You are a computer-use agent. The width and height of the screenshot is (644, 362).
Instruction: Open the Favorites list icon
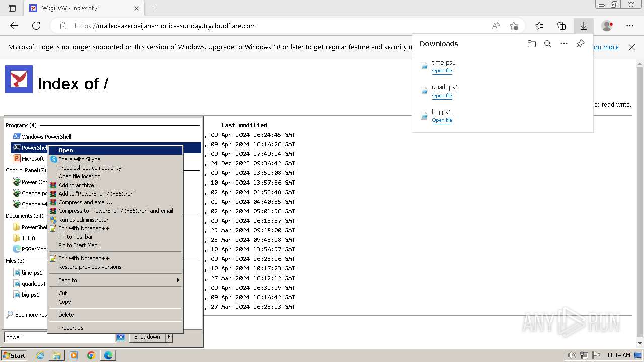click(539, 26)
